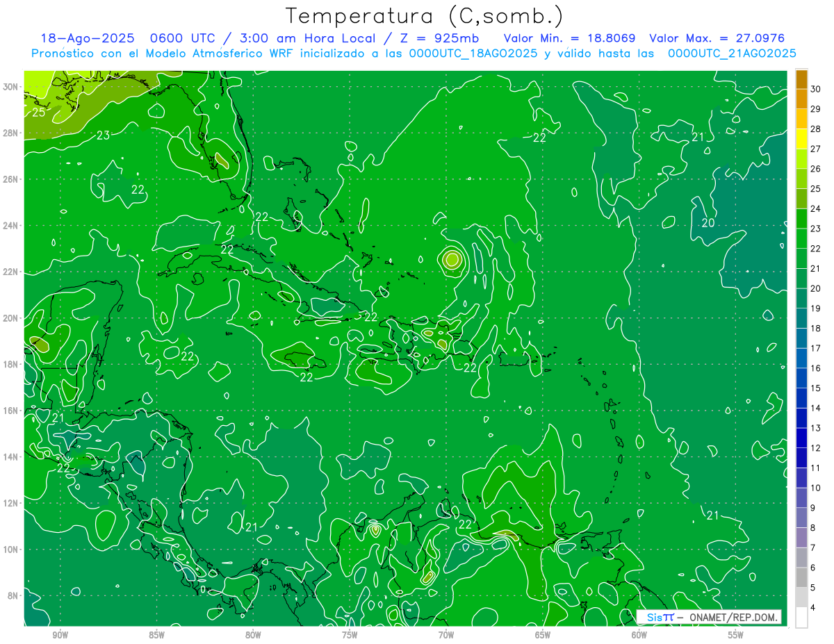The height and width of the screenshot is (644, 834).
Task: Click the yellow swatch between 27 and 28
Action: pyautogui.click(x=801, y=139)
